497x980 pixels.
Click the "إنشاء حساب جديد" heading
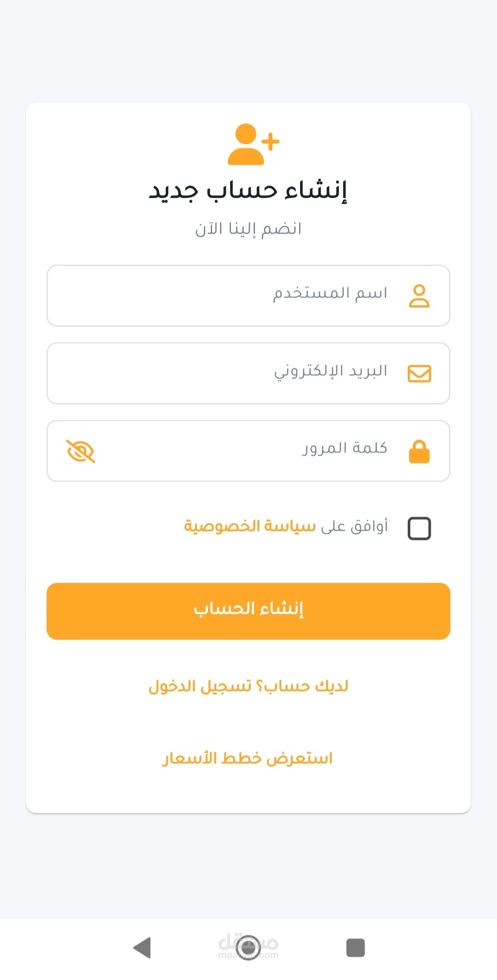[x=248, y=190]
